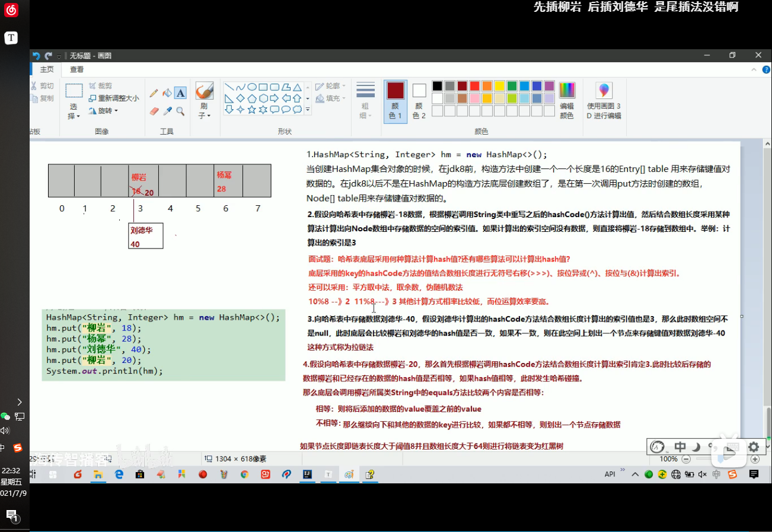Choose the Curve shape
The image size is (772, 532).
coord(240,87)
